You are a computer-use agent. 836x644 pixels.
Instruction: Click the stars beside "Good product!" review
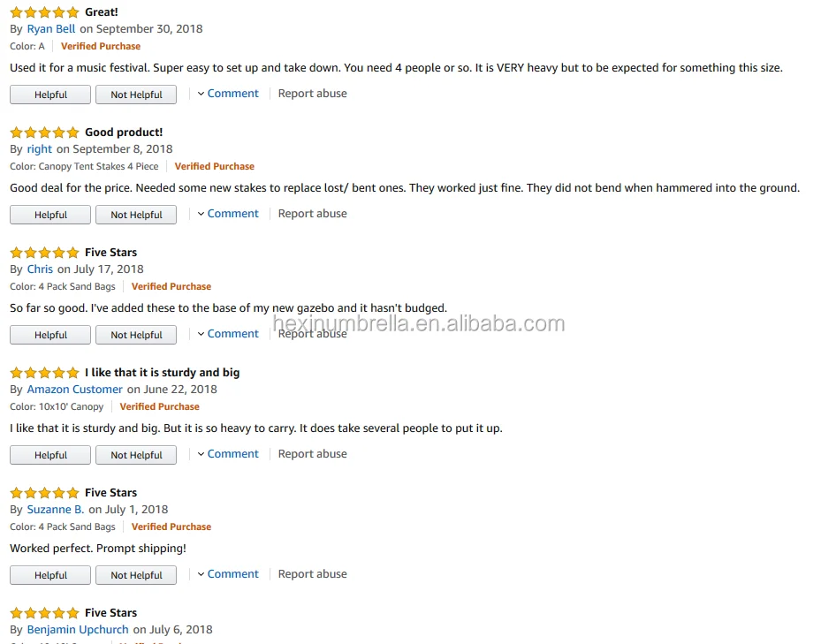pos(44,133)
